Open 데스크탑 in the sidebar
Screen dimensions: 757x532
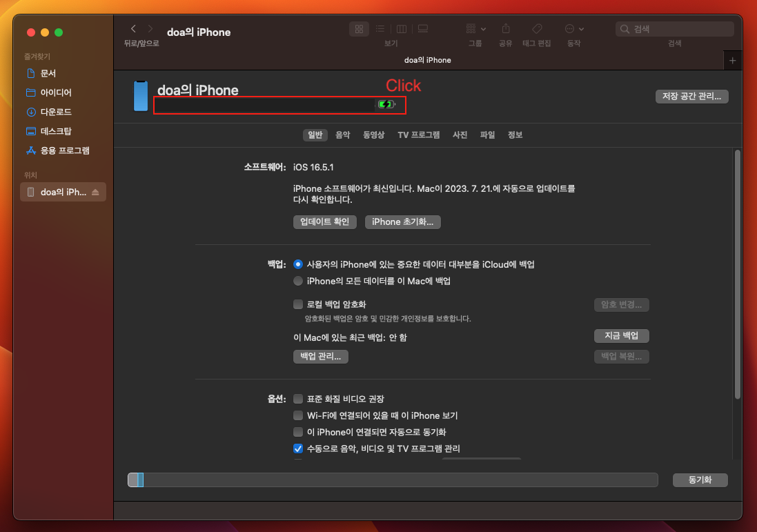click(x=55, y=131)
